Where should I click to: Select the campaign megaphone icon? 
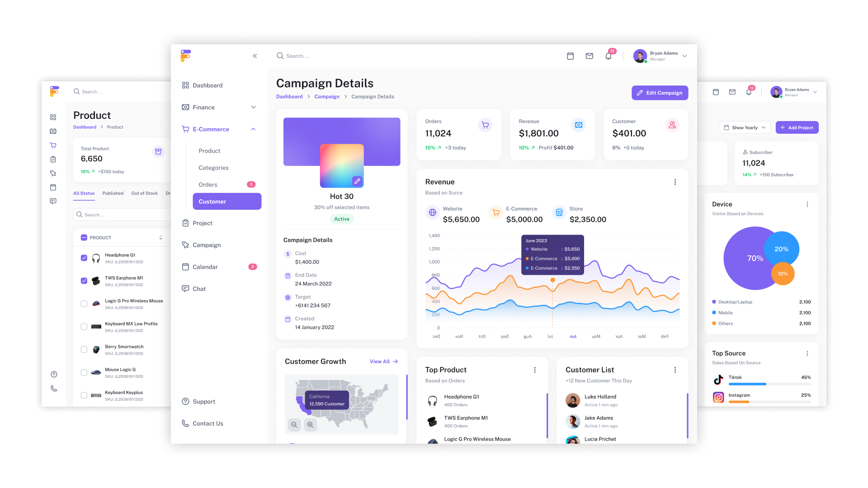[185, 245]
